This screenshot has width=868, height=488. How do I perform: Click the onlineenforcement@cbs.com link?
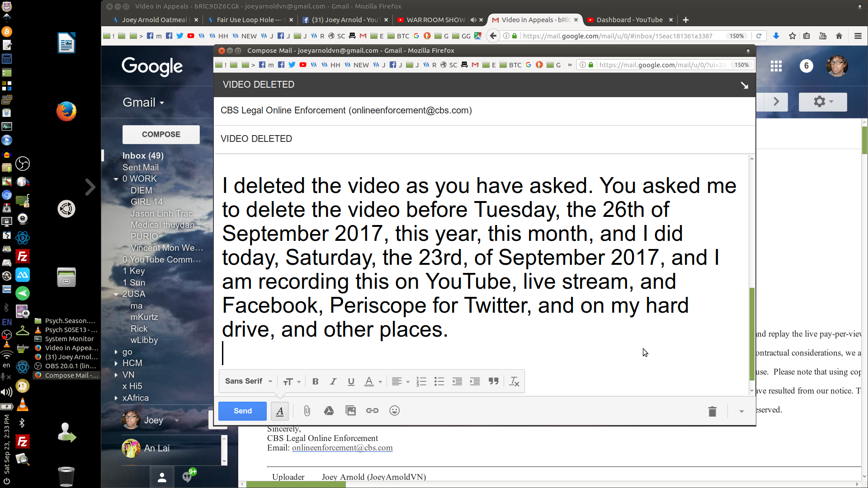(x=342, y=448)
